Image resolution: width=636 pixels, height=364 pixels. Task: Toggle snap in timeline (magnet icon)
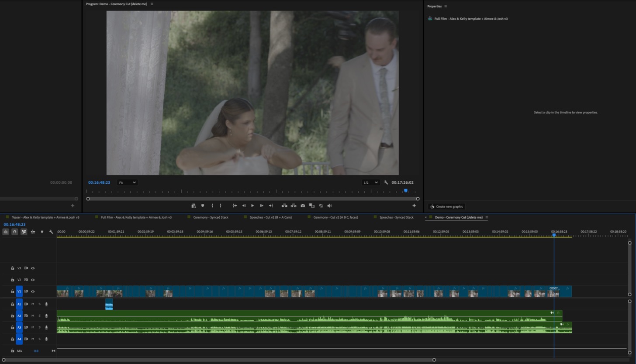click(14, 232)
